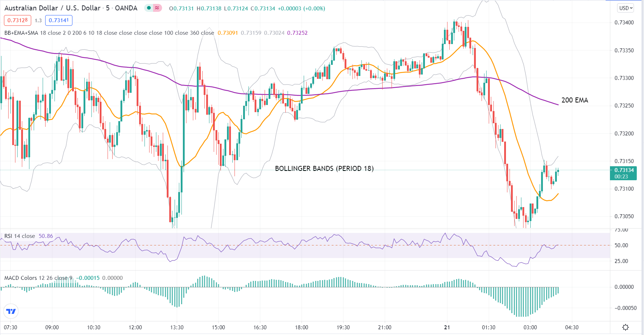644x335 pixels.
Task: Click the 0.73350 price scale label
Action: [x=624, y=51]
